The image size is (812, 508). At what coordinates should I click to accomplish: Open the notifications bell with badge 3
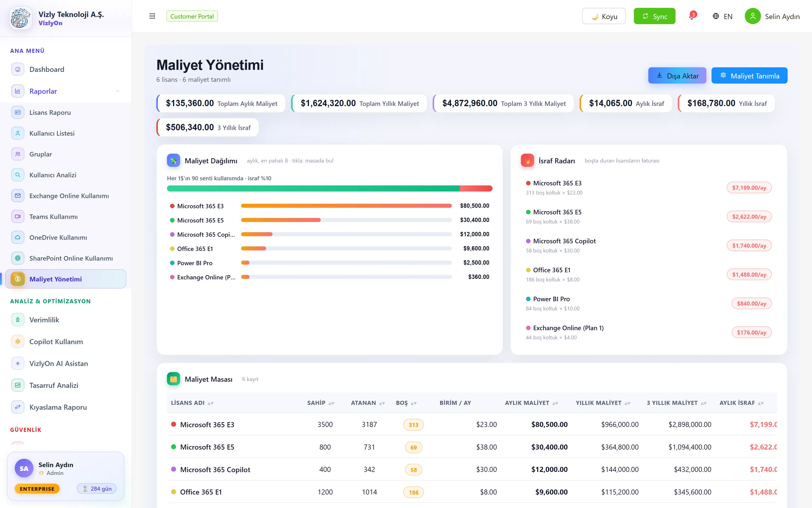pos(692,16)
